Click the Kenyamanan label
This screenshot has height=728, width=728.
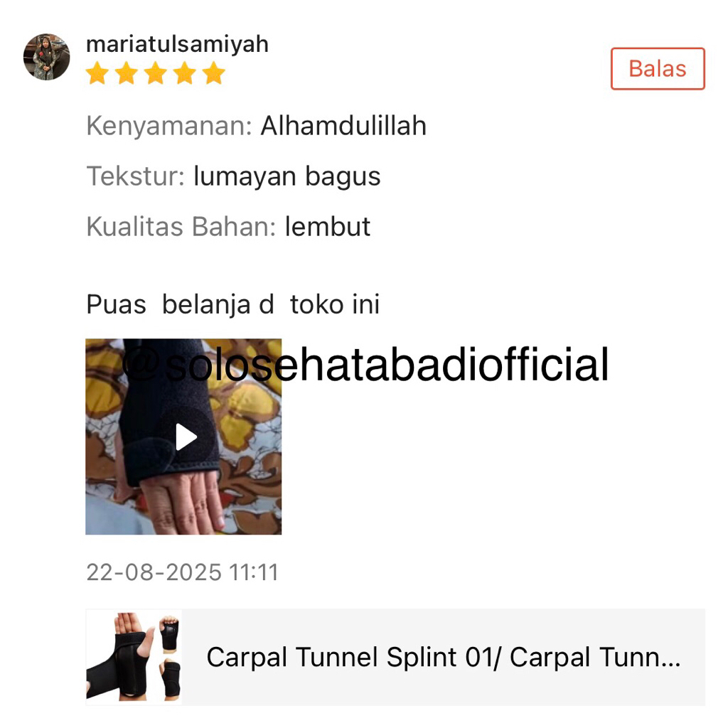point(169,127)
